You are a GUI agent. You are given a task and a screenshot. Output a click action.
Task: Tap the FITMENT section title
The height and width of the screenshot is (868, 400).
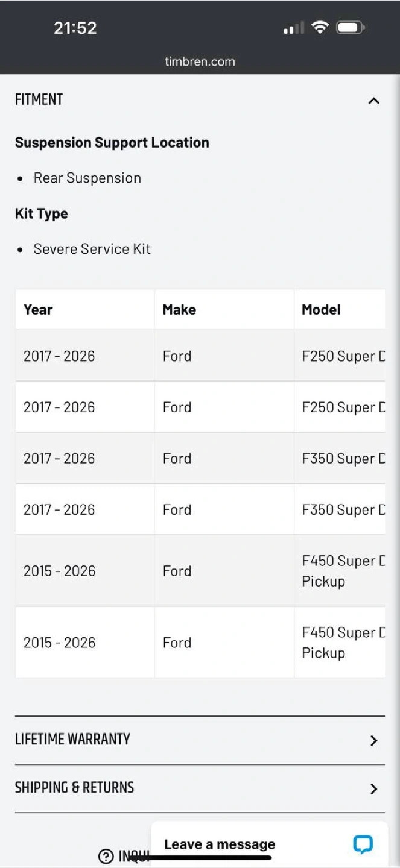click(39, 99)
